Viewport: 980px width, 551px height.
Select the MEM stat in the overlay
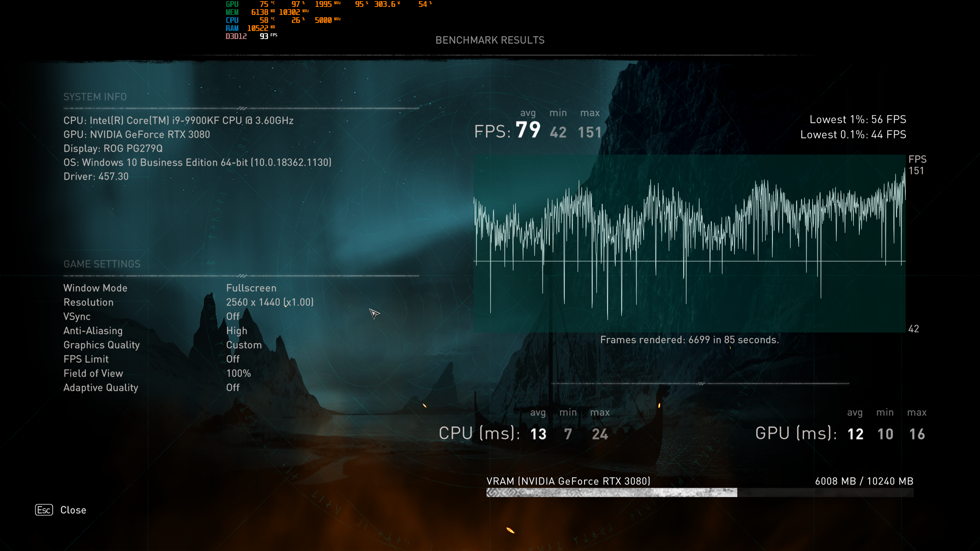[x=233, y=12]
